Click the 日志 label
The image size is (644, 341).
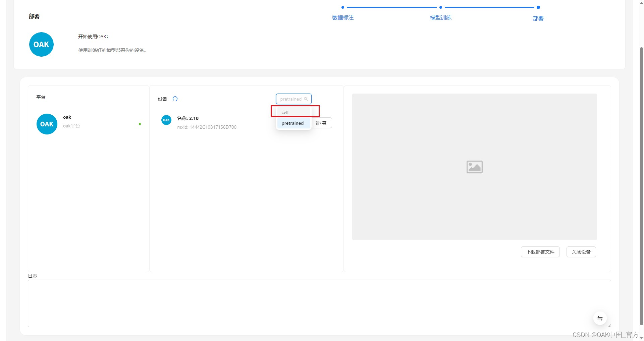pos(33,276)
